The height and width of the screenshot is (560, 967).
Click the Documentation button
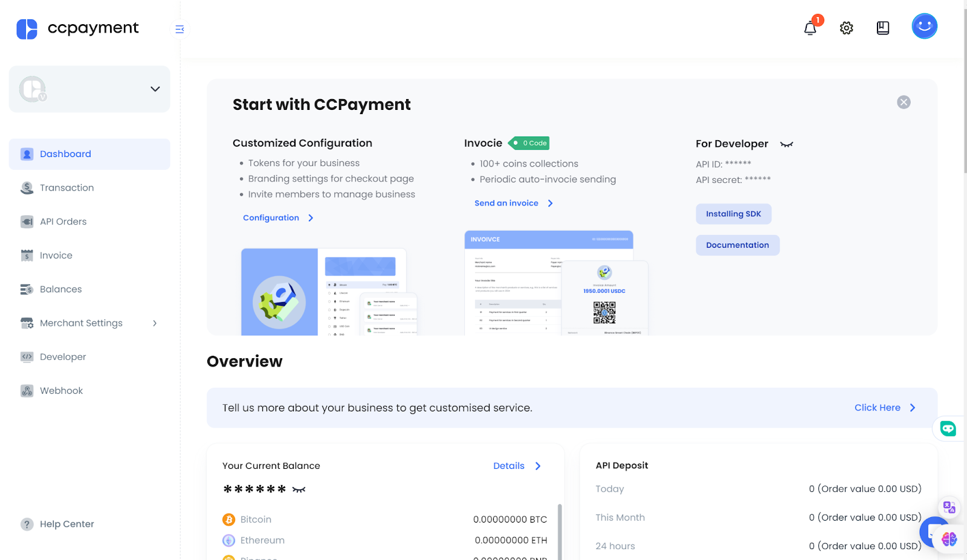[737, 245]
